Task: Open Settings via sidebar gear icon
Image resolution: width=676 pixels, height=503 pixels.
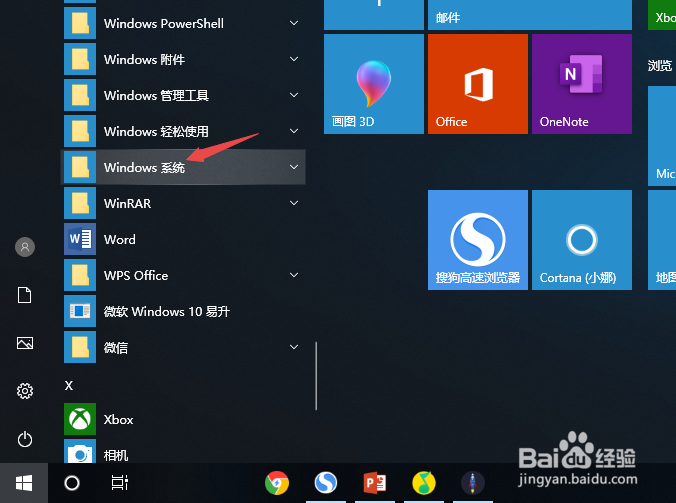Action: (25, 391)
